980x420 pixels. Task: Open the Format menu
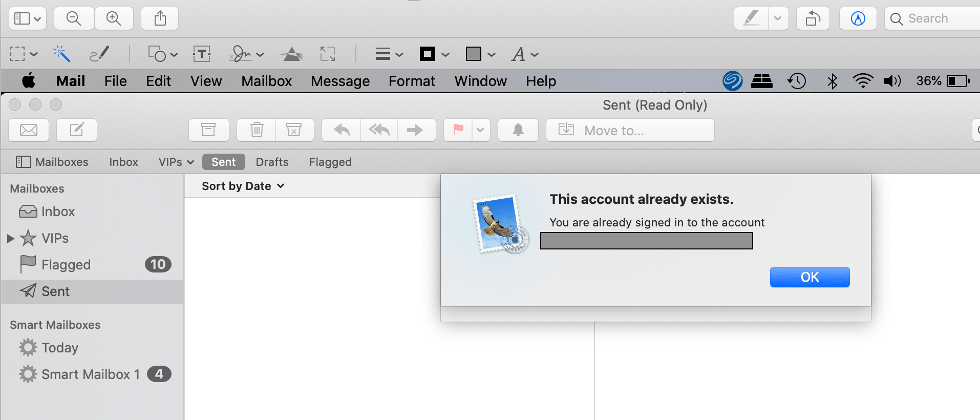click(412, 81)
